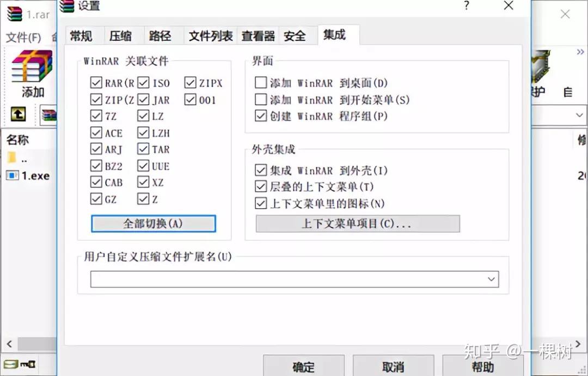Click the question mark help icon in dialog title bar

(467, 5)
